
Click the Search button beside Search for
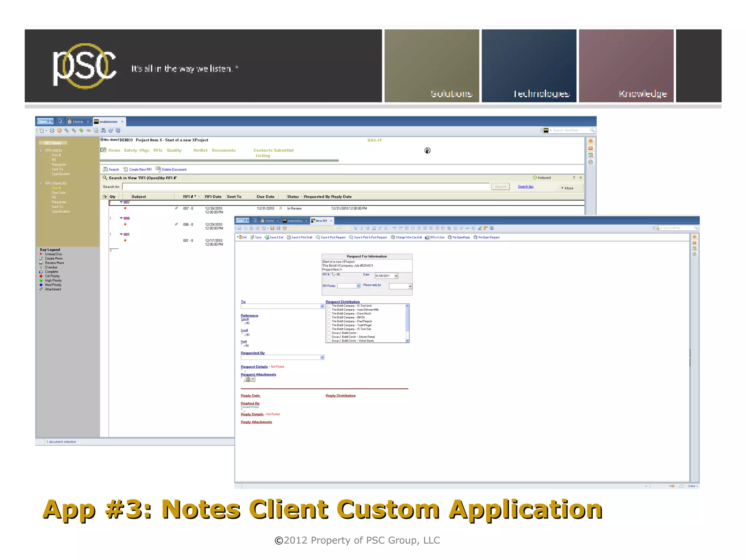[500, 187]
